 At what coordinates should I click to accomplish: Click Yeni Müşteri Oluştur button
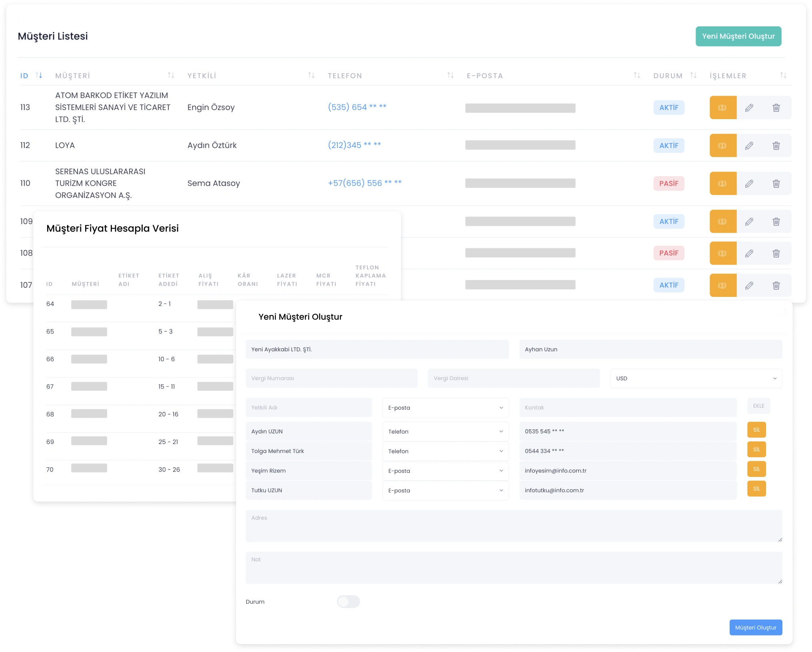click(738, 36)
